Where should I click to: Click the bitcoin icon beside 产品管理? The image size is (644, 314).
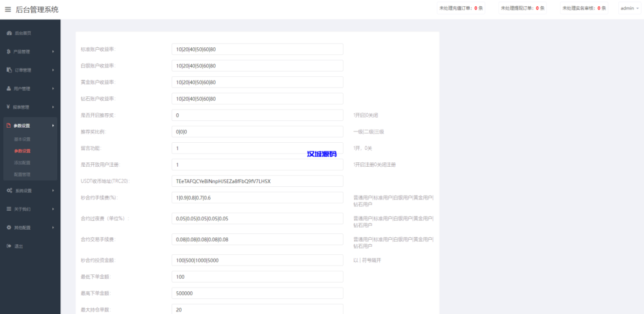pos(9,52)
